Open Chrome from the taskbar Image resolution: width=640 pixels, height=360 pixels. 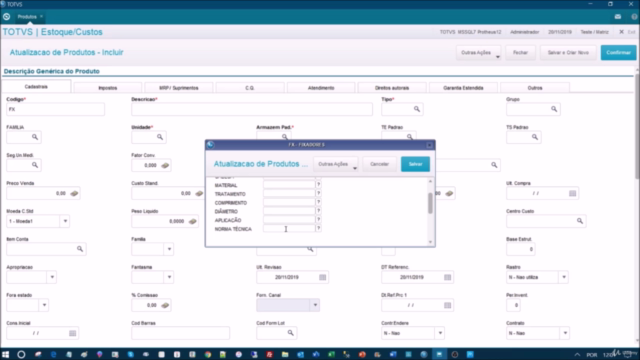(208, 354)
